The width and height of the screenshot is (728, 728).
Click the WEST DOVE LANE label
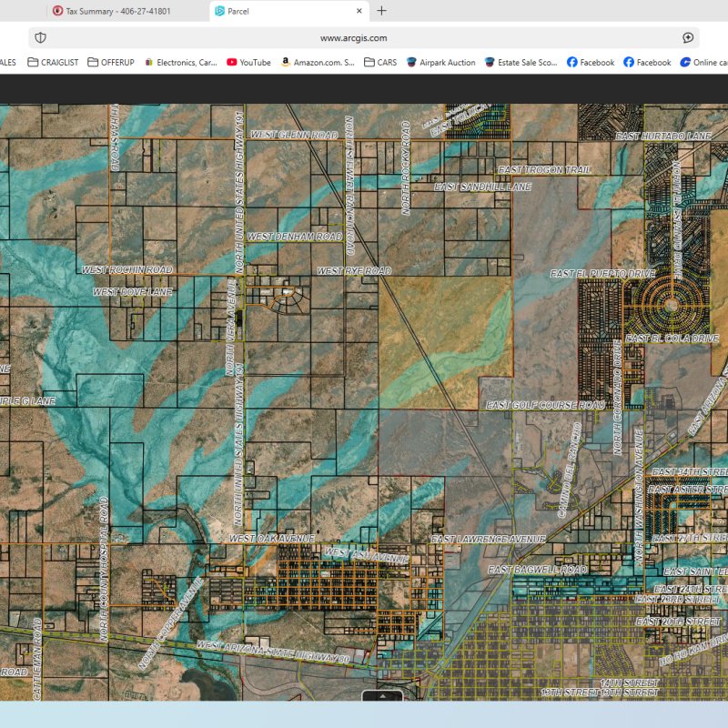tap(133, 291)
